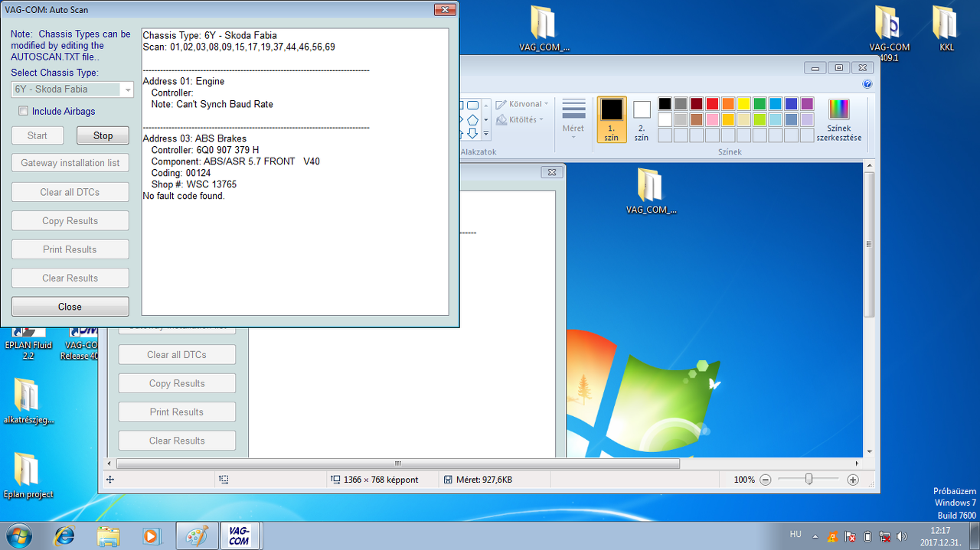The width and height of the screenshot is (980, 550).
Task: Open Windows Media Player from the taskbar
Action: 151,536
